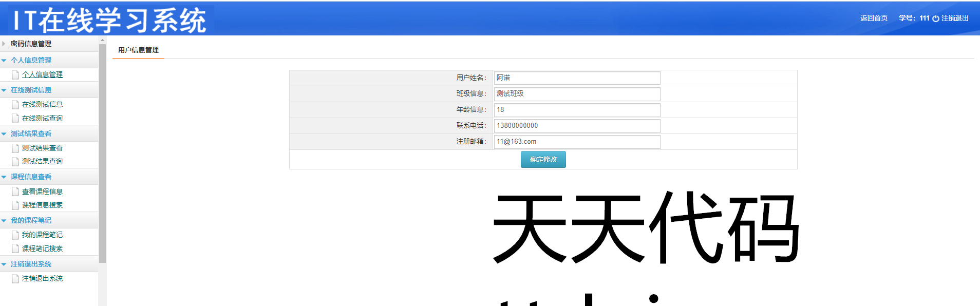Viewport: 980px width, 306px height.
Task: Click the document icon beside 测试结果查看
Action: (x=15, y=148)
